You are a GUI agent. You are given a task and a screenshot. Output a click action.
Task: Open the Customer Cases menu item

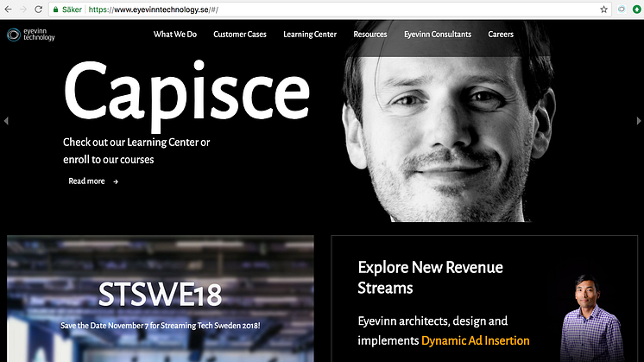coord(240,35)
